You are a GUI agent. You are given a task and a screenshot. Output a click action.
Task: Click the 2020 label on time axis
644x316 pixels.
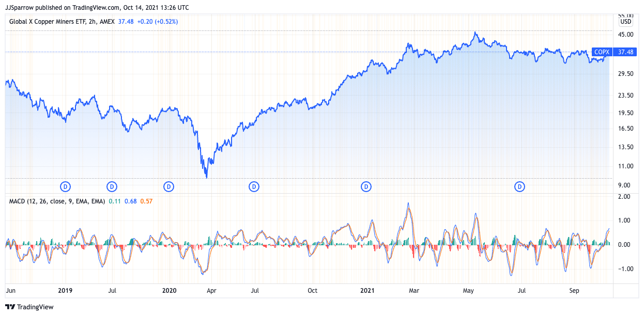tap(169, 291)
